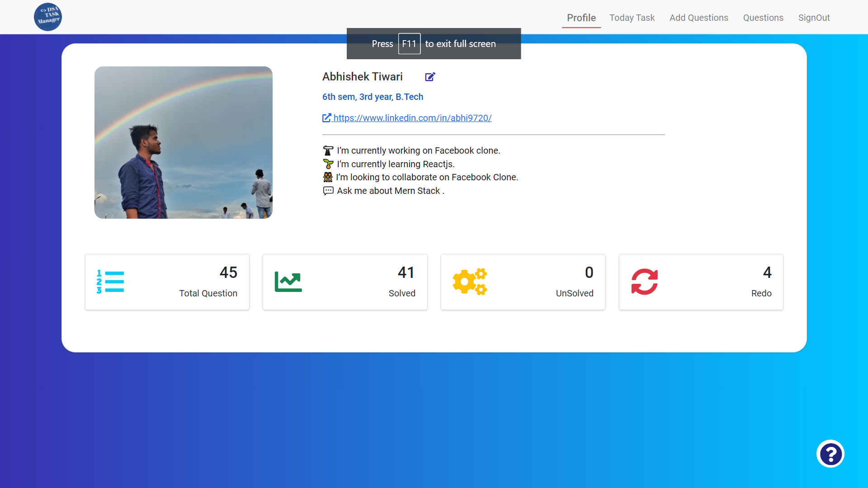This screenshot has width=868, height=488.
Task: Click the 45 Total Question count
Action: pos(228,272)
